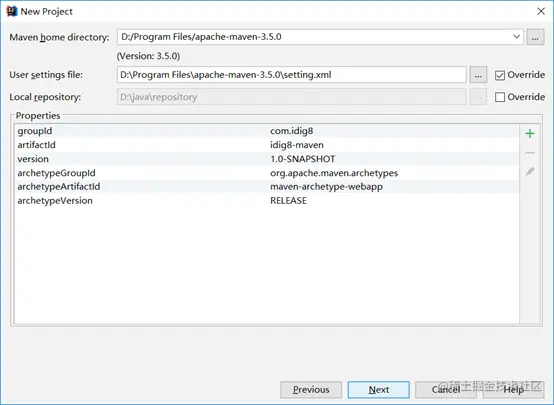Click into User settings file field
This screenshot has height=405, width=554.
tap(291, 75)
